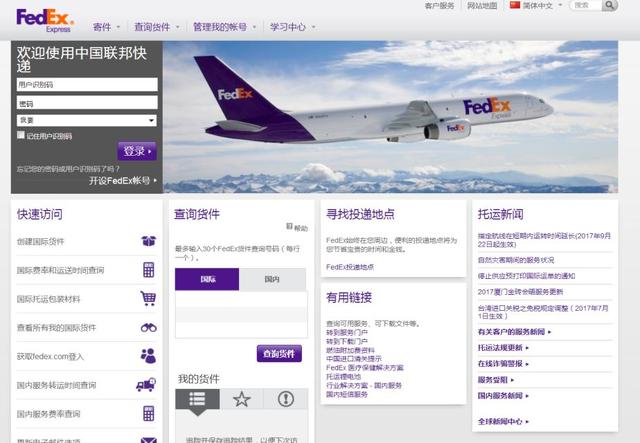Click the FedEx Express logo
Screen dimensions: 640x443
coord(45,20)
